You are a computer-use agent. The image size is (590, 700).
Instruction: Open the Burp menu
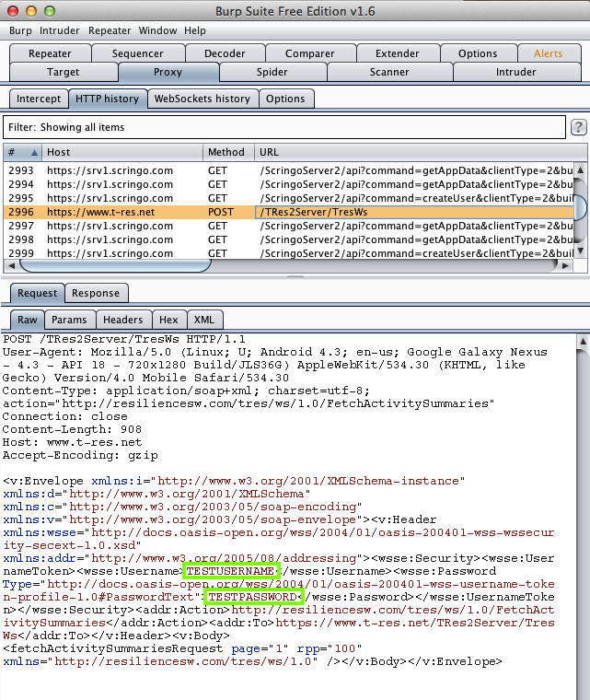point(20,30)
